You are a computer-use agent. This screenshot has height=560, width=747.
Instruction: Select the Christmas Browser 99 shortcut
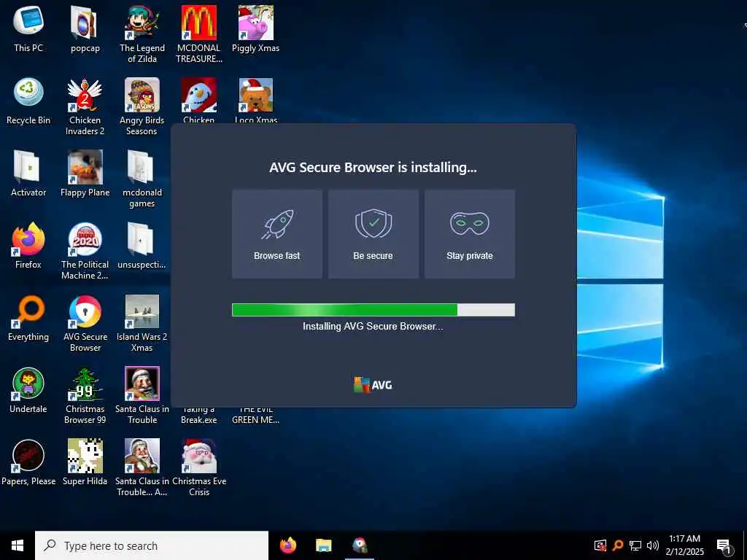[x=85, y=395]
